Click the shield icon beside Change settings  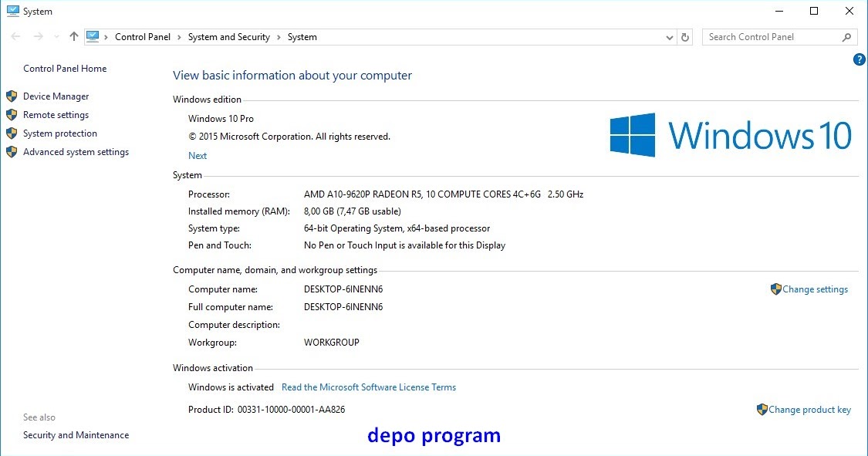click(776, 289)
